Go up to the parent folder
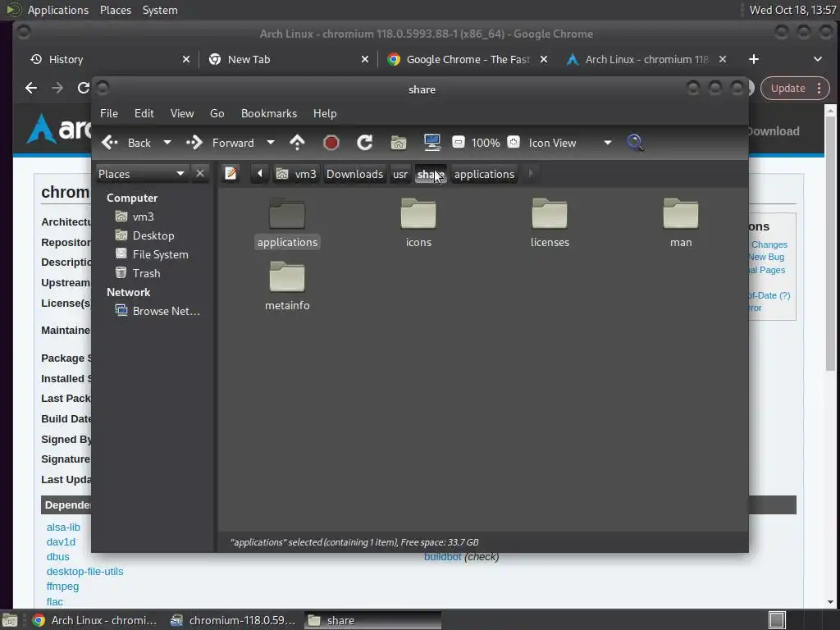The width and height of the screenshot is (840, 630). tap(297, 143)
